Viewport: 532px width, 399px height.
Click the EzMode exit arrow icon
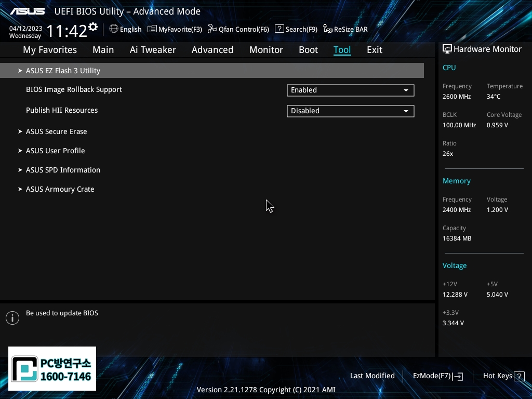pyautogui.click(x=458, y=376)
